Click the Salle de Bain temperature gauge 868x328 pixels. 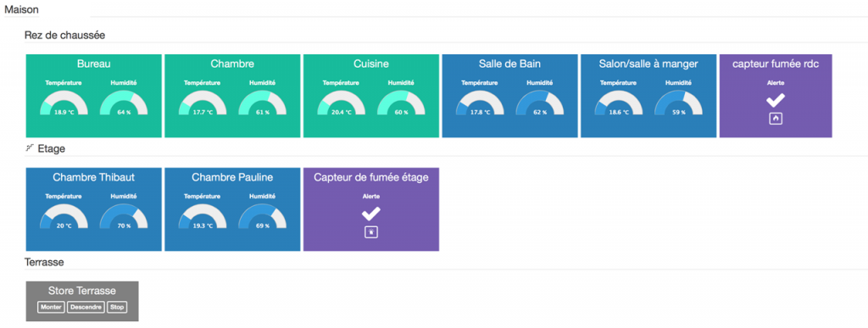[480, 103]
